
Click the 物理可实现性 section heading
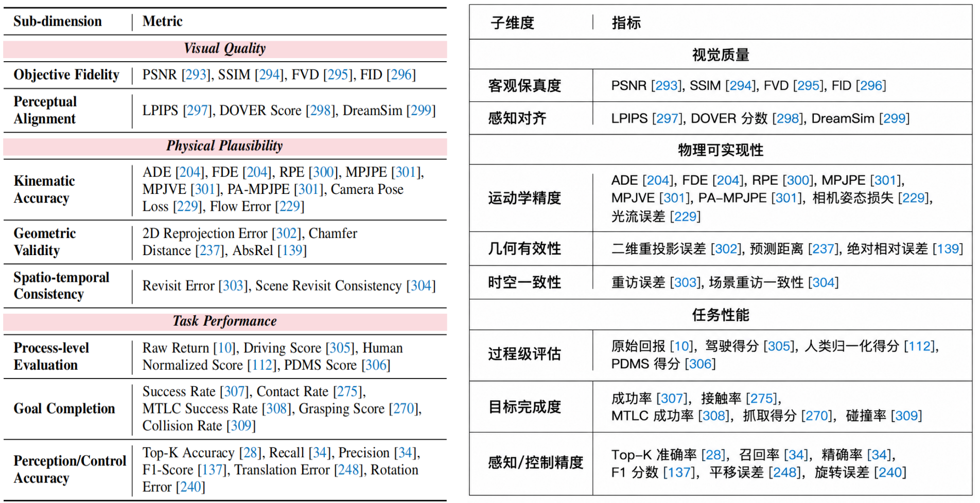pyautogui.click(x=721, y=150)
